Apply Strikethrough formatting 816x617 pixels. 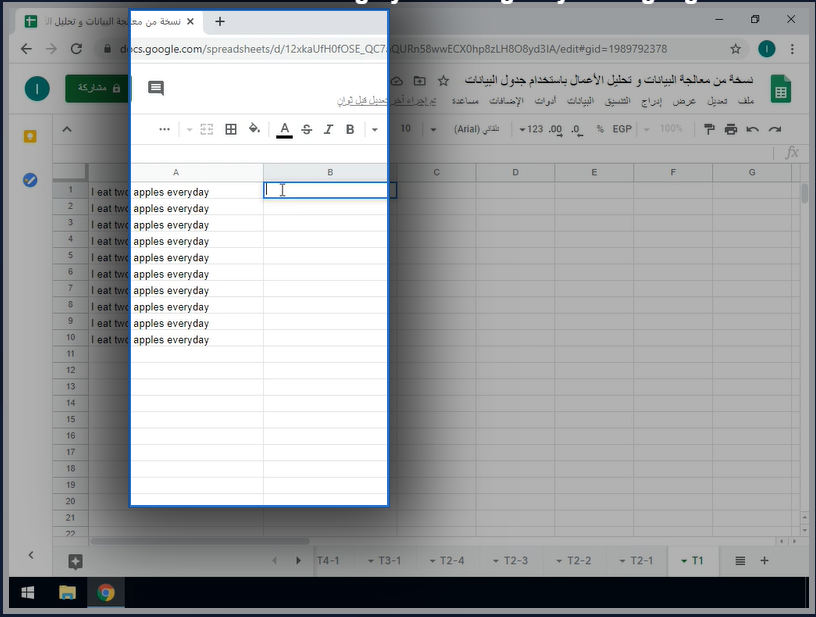[307, 129]
